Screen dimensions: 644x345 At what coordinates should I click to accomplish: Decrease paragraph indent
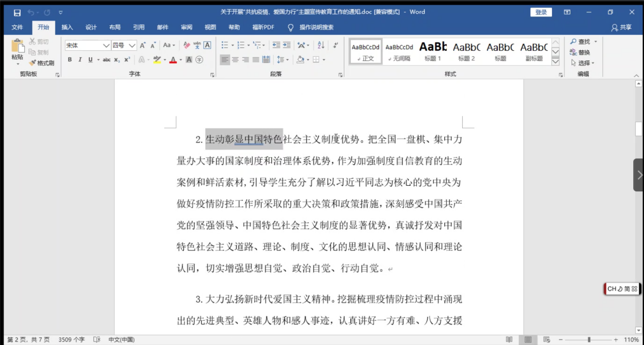click(x=276, y=45)
